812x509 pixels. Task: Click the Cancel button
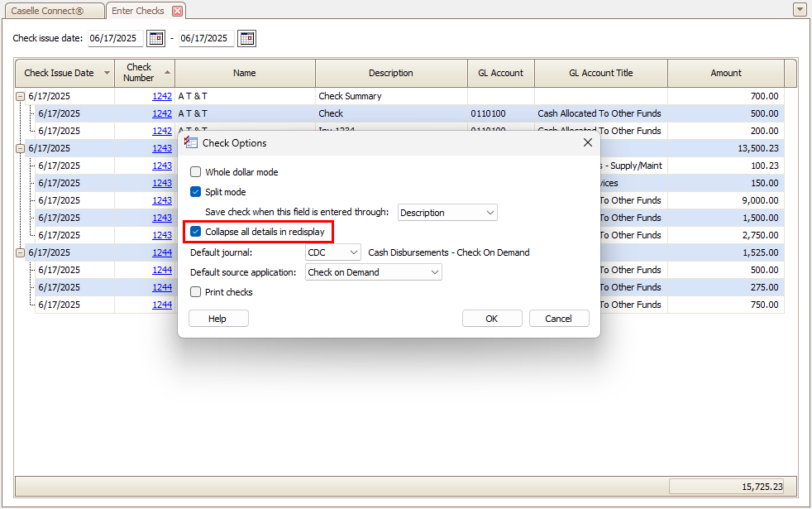[559, 319]
